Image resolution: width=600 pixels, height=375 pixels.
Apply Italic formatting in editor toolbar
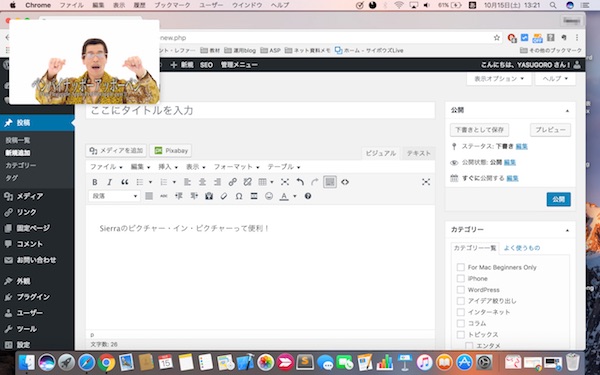click(x=109, y=182)
